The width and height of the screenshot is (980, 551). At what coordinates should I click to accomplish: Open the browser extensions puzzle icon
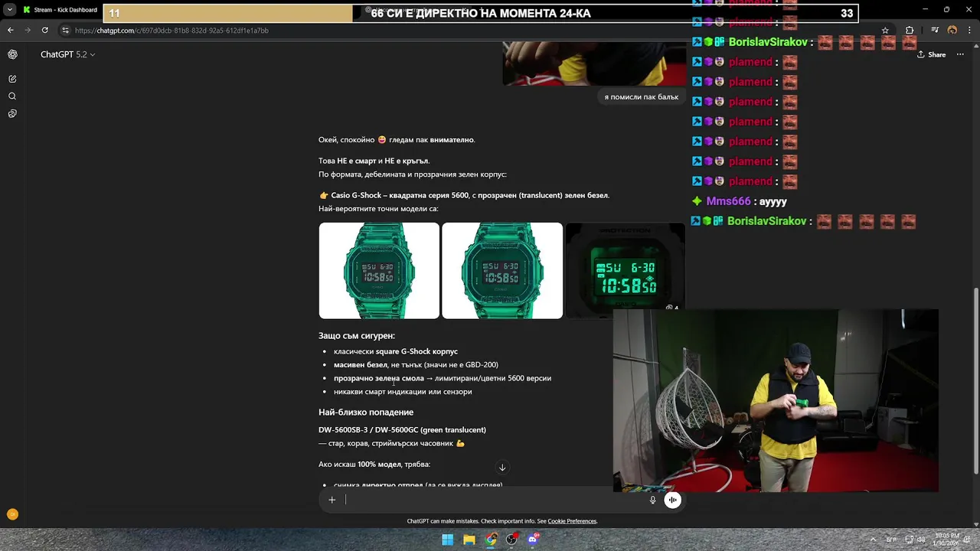pyautogui.click(x=910, y=31)
